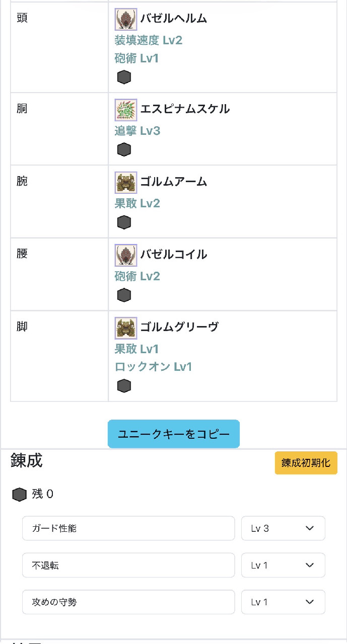Click the 不退転 skill input field

click(x=128, y=565)
